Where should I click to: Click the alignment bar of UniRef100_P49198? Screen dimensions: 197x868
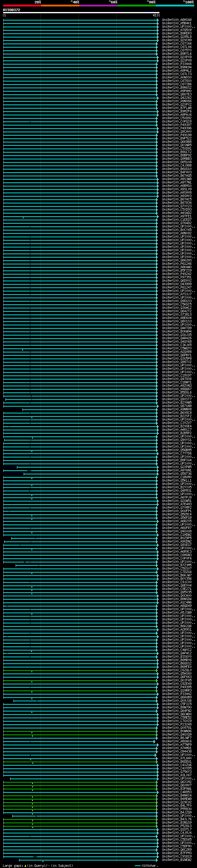(x=80, y=135)
